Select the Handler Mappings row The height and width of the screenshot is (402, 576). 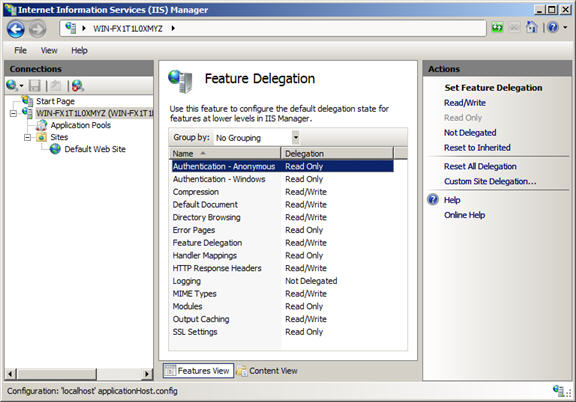(282, 255)
